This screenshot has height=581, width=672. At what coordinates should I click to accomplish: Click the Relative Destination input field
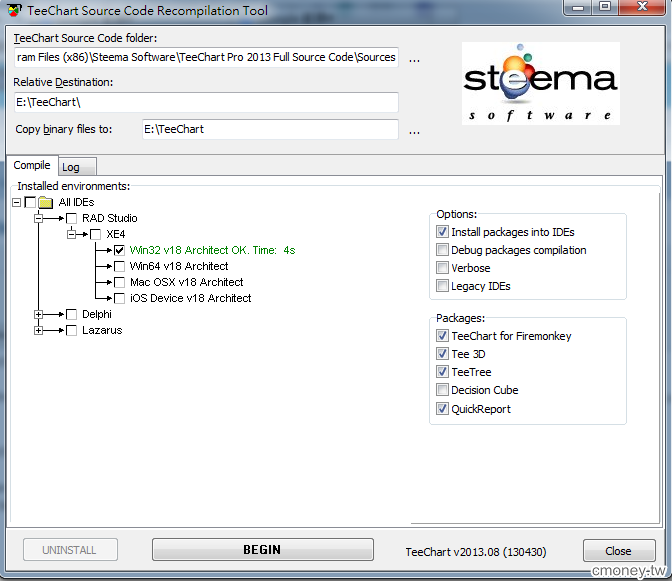pyautogui.click(x=207, y=102)
